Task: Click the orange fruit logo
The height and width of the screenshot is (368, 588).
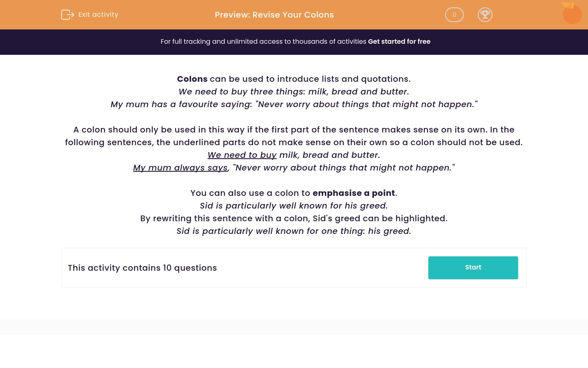Action: [572, 16]
